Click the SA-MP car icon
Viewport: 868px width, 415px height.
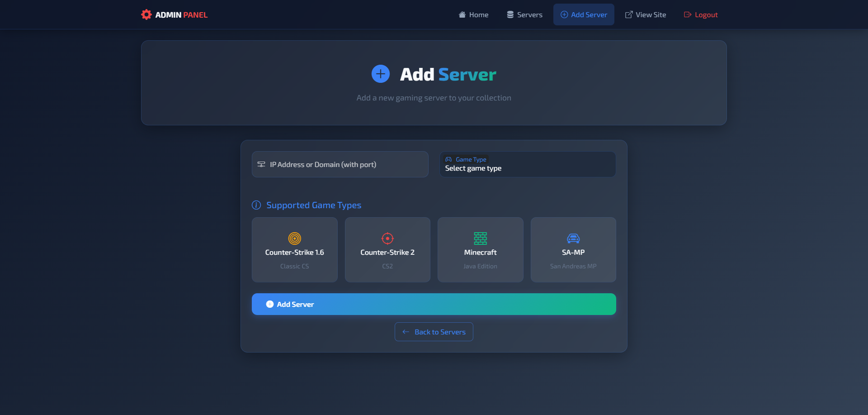573,238
